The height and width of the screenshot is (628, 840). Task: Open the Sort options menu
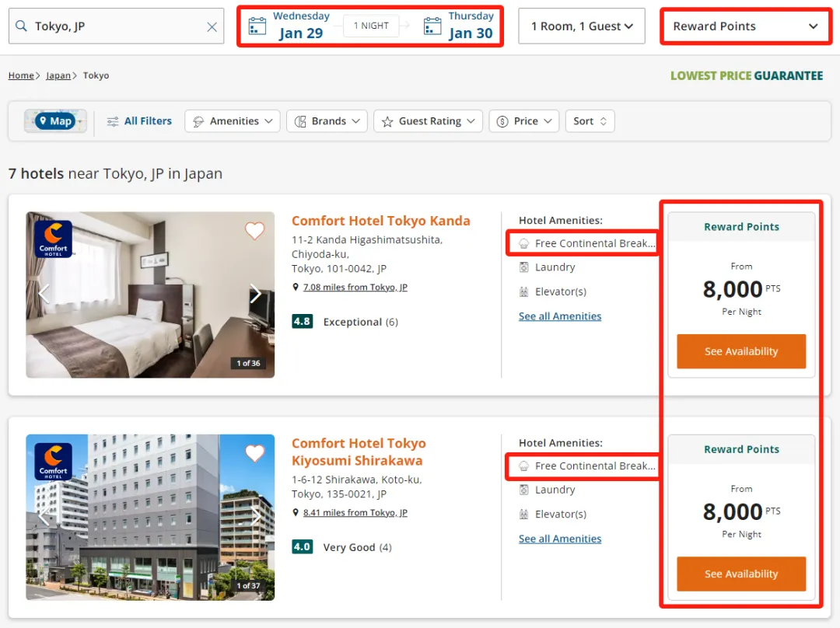pyautogui.click(x=590, y=121)
